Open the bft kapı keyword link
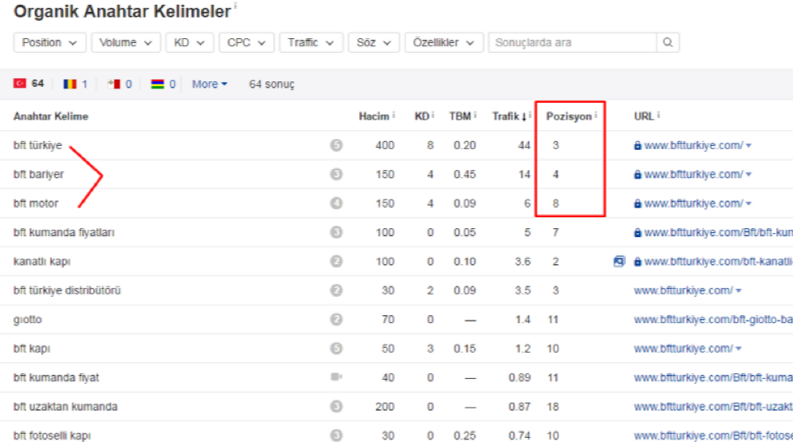Image resolution: width=793 pixels, height=446 pixels. click(31, 348)
